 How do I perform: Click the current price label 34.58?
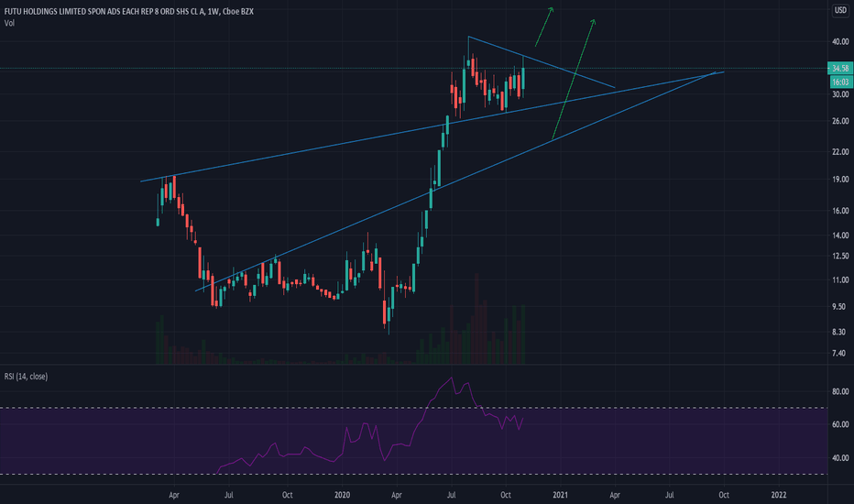coord(840,68)
